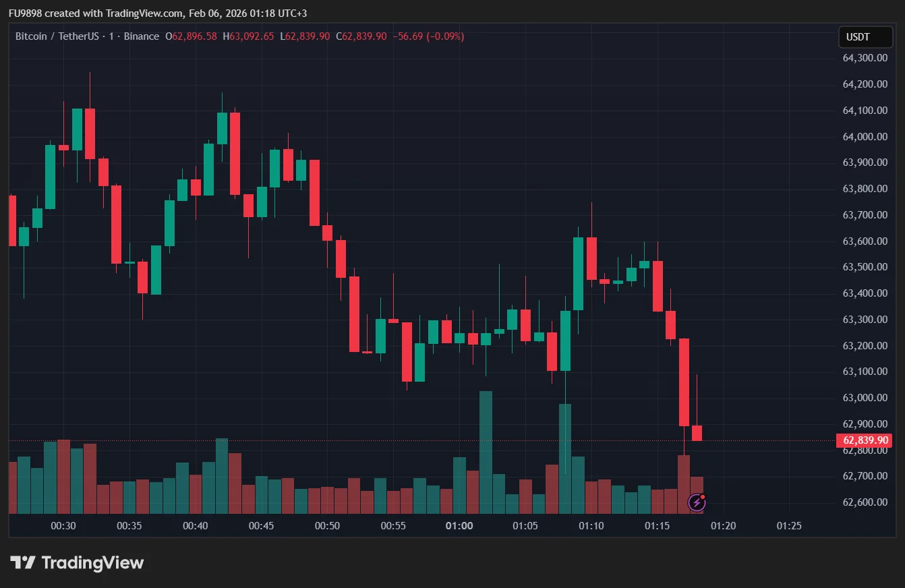This screenshot has height=588, width=905.
Task: Click the high value H63,092.65
Action: [x=248, y=36]
